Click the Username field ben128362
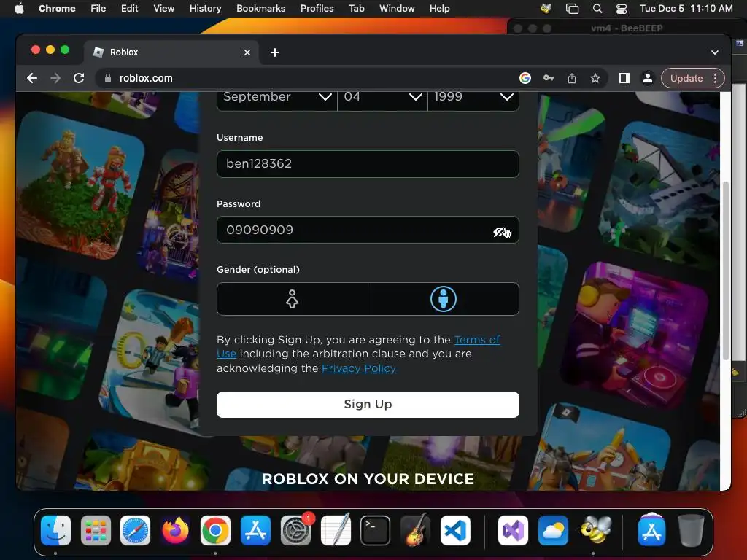Screen dimensions: 747x560 (368, 164)
